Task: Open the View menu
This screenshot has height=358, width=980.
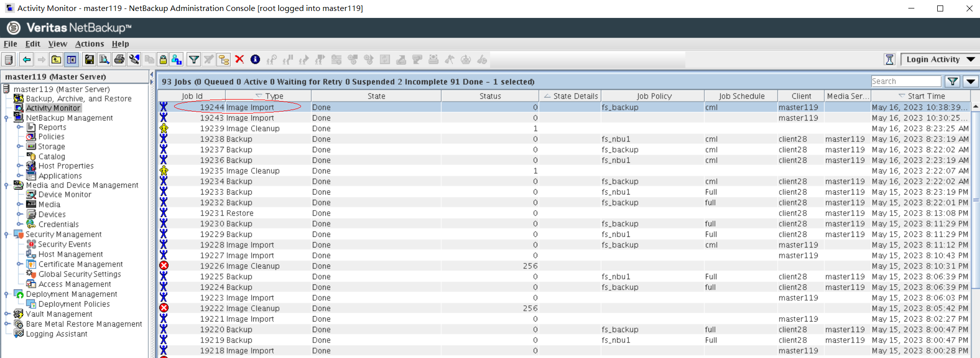Action: click(57, 44)
